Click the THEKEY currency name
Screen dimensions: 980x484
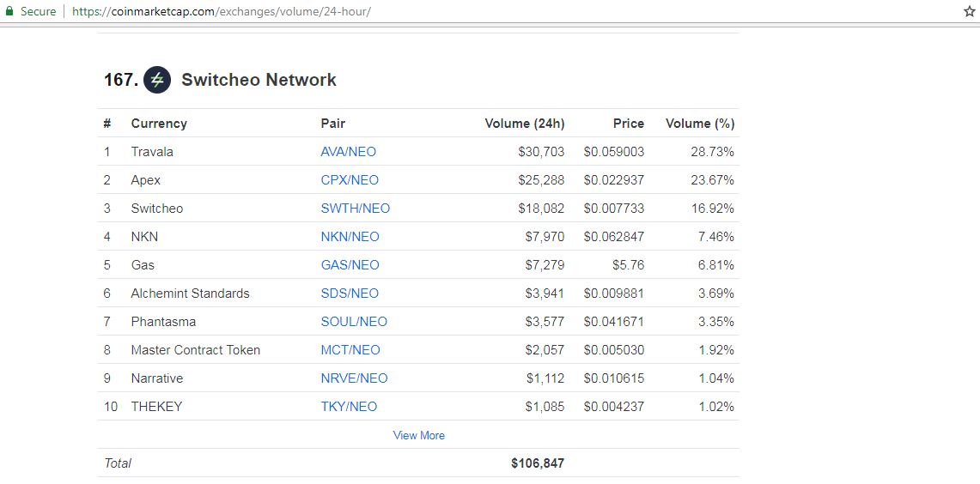pos(156,407)
